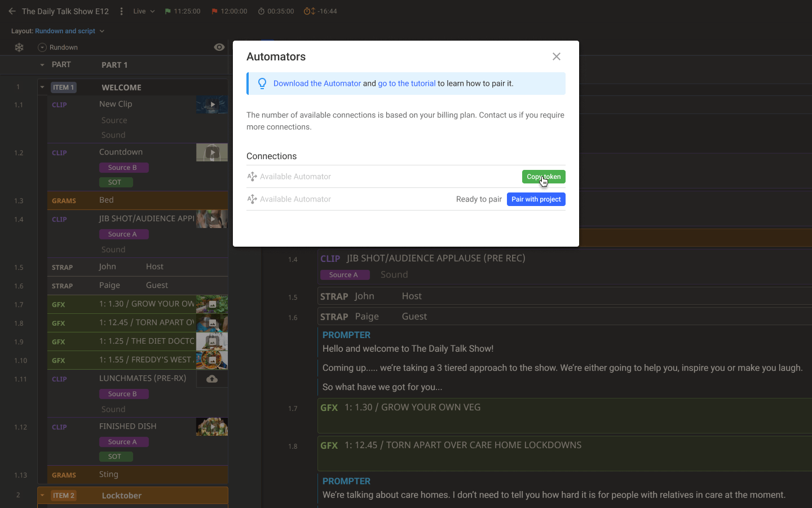Click first PROMPTER heading in script
This screenshot has width=812, height=508.
pos(346,335)
